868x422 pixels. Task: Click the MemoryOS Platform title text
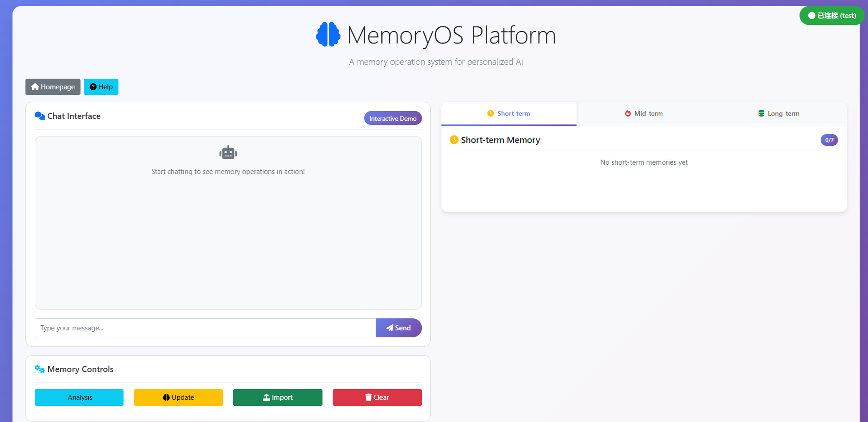coord(451,35)
